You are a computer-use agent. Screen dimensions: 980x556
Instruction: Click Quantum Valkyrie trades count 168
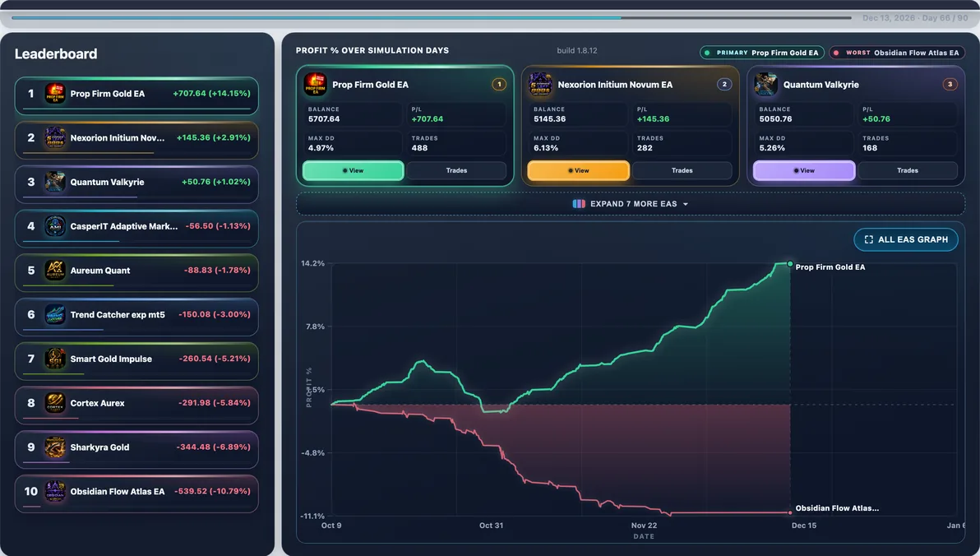pyautogui.click(x=870, y=148)
